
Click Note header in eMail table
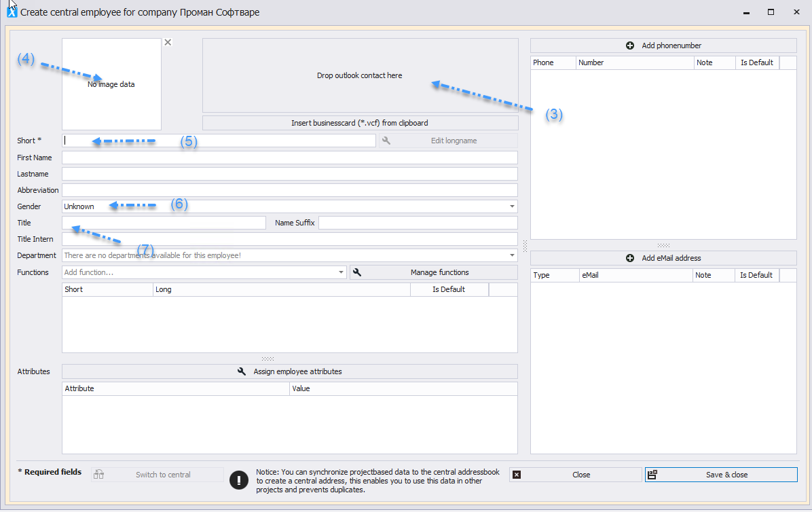coord(714,276)
